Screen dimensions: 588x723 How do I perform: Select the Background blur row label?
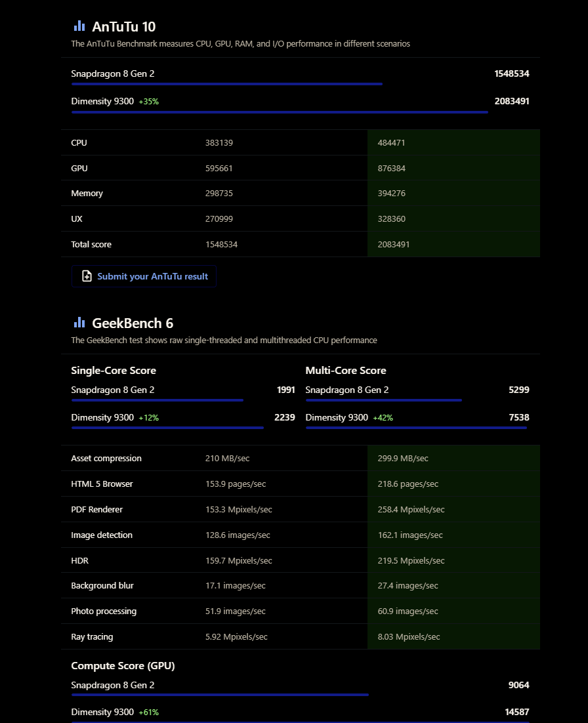coord(102,586)
